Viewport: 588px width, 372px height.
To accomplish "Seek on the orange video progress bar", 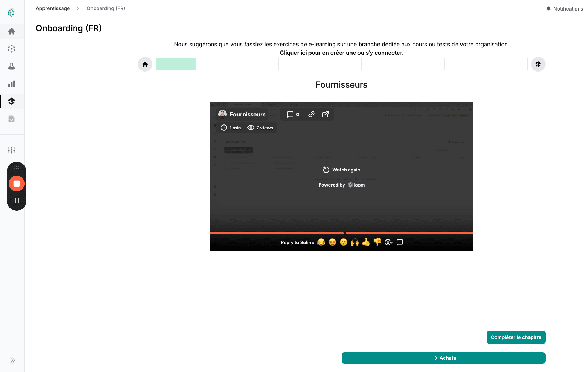I will [x=342, y=233].
